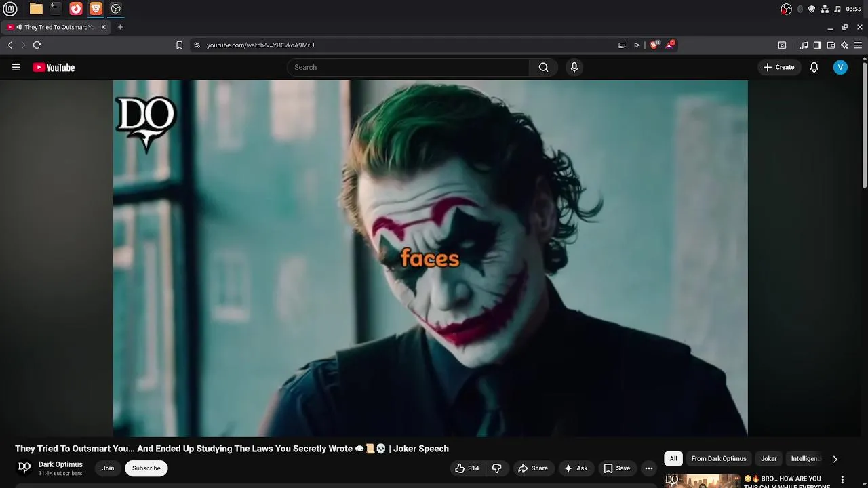Screen dimensions: 868x488
Task: Click the 03:55 panel clock
Action: [854, 9]
